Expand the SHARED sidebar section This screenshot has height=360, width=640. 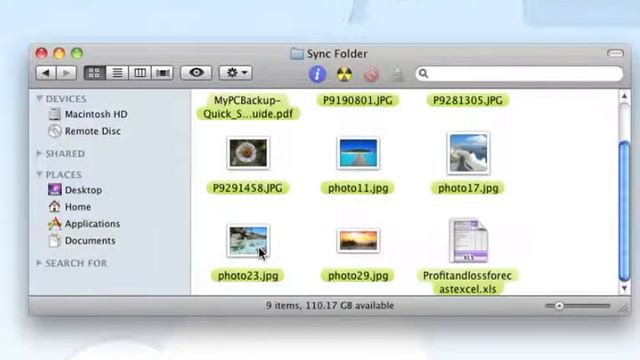(x=39, y=153)
